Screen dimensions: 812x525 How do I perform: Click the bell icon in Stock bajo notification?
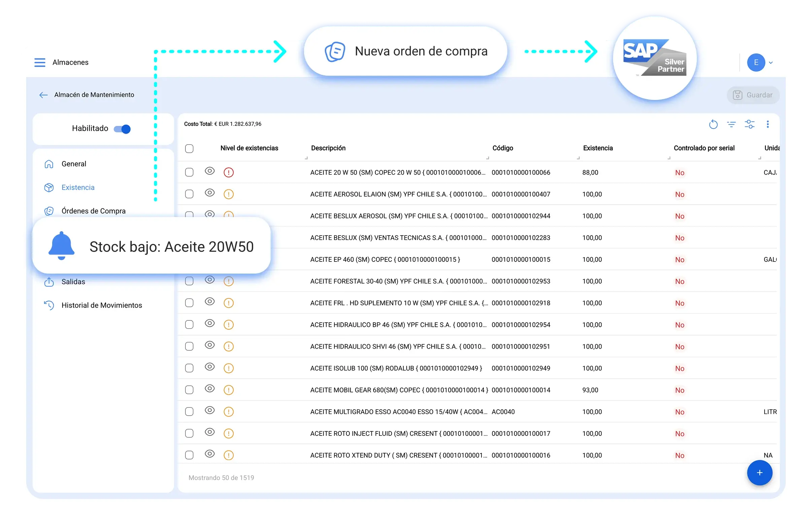click(x=61, y=246)
